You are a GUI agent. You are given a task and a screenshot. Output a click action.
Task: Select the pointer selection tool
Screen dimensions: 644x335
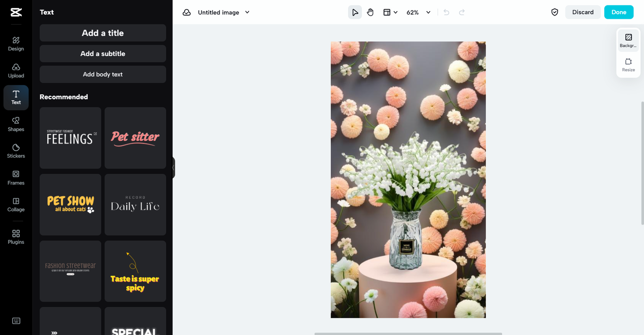pyautogui.click(x=355, y=12)
